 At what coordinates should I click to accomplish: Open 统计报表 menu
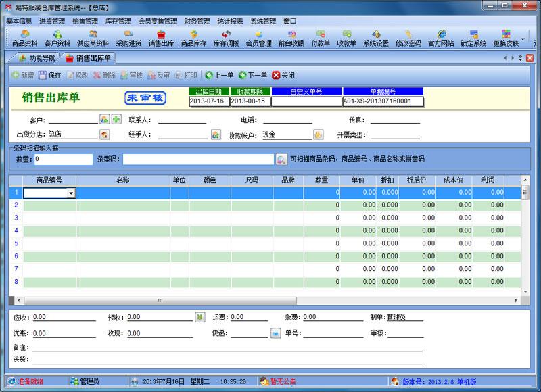[x=230, y=21]
